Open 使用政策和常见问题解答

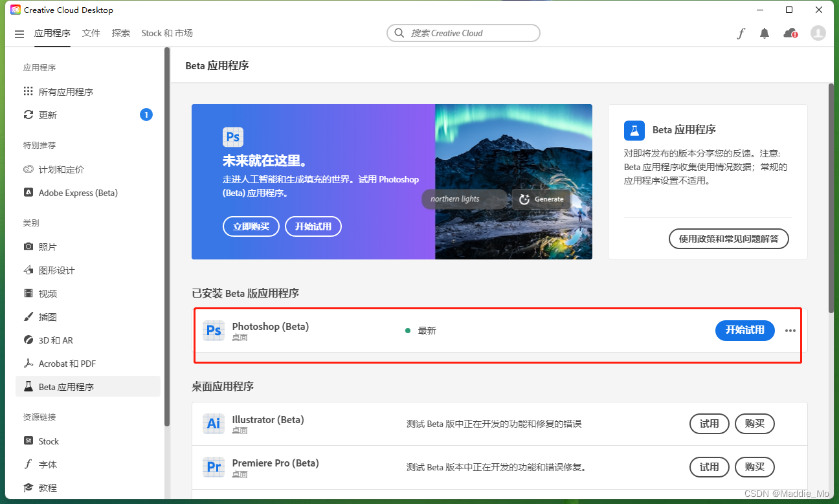729,239
